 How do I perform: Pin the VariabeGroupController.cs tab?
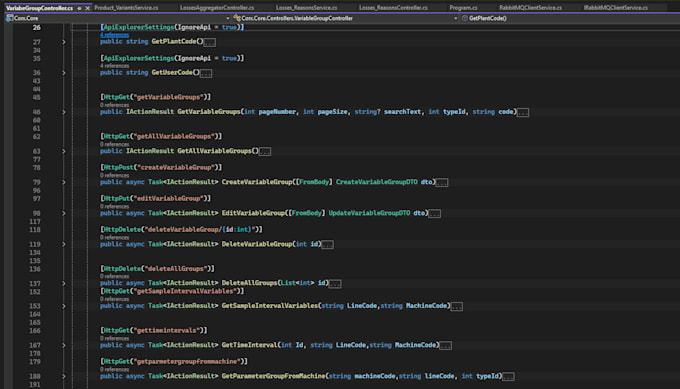click(x=79, y=8)
